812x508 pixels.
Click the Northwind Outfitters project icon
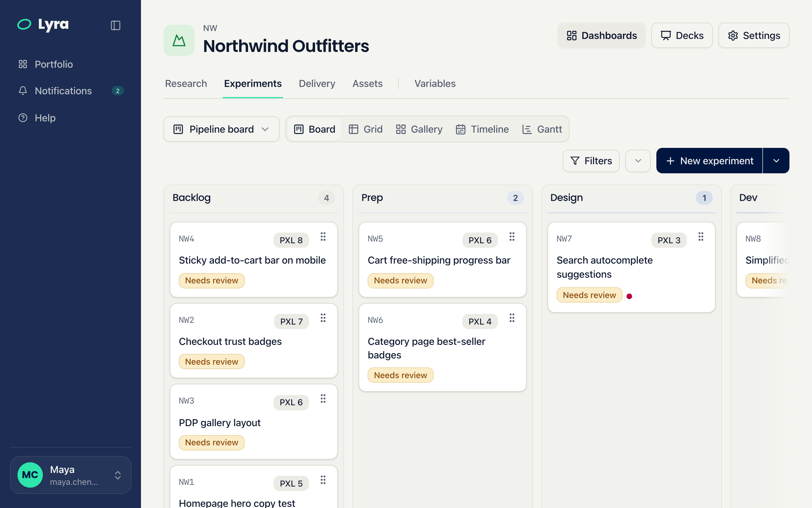point(179,40)
